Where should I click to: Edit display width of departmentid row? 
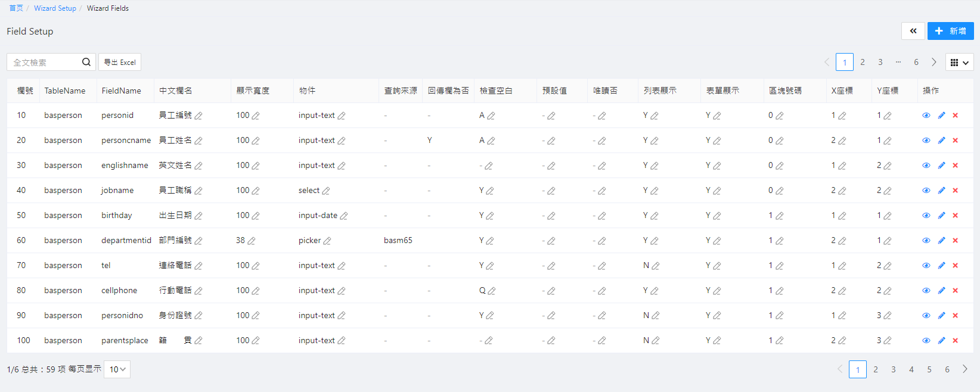(x=252, y=241)
